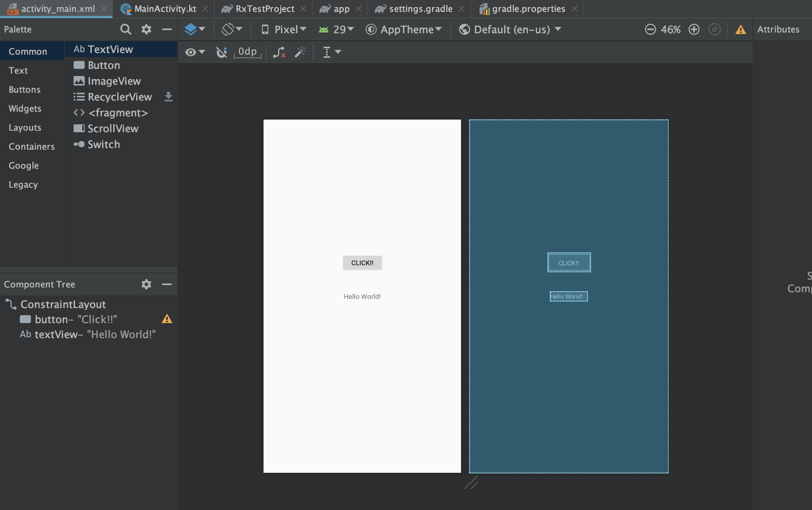Select the Layouts palette category
This screenshot has height=510, width=812.
click(x=25, y=127)
